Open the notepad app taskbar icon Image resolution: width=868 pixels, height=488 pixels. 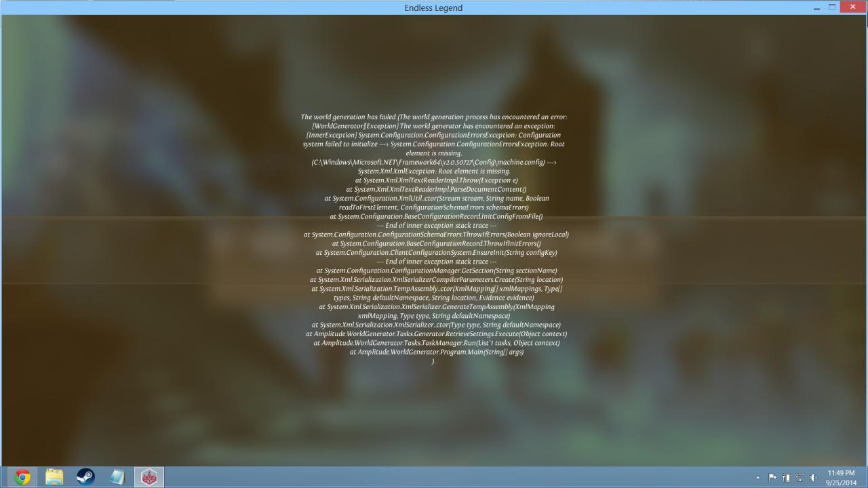117,477
